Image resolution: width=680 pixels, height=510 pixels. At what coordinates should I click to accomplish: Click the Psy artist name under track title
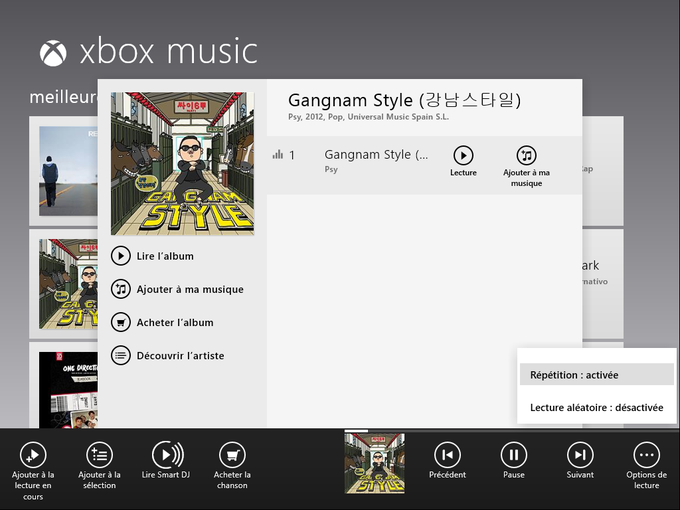[331, 170]
